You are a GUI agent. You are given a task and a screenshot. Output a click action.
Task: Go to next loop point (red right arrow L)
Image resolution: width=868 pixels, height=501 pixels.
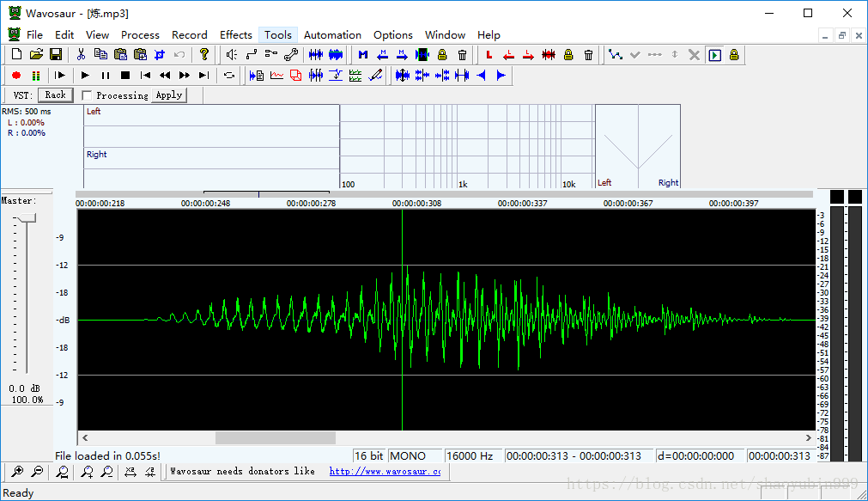click(x=529, y=55)
